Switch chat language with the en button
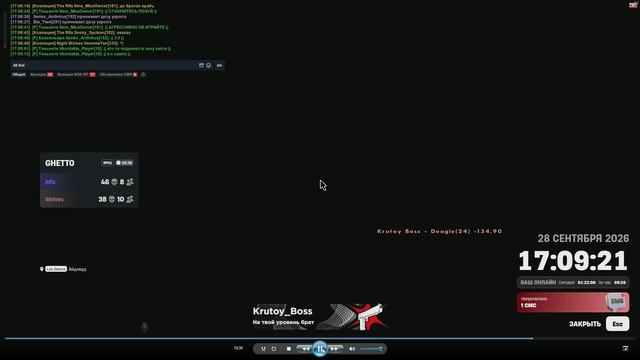This screenshot has width=640, height=360. (219, 65)
